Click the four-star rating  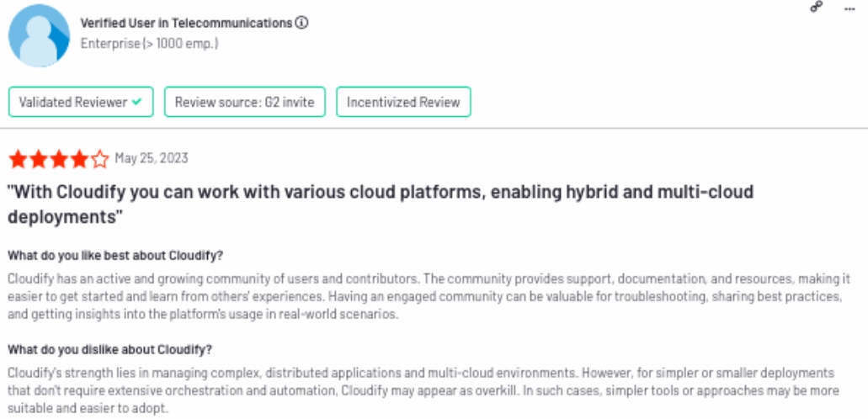(x=59, y=159)
